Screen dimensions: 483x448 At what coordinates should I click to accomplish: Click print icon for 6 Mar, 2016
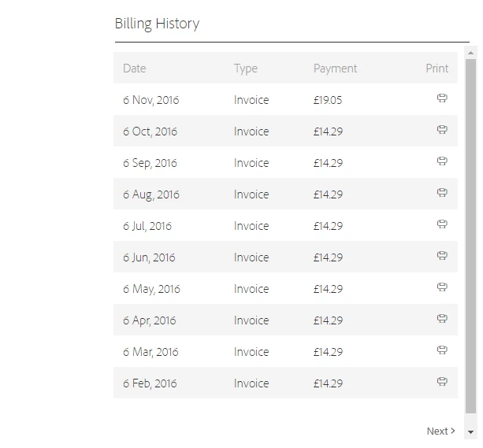click(x=442, y=350)
